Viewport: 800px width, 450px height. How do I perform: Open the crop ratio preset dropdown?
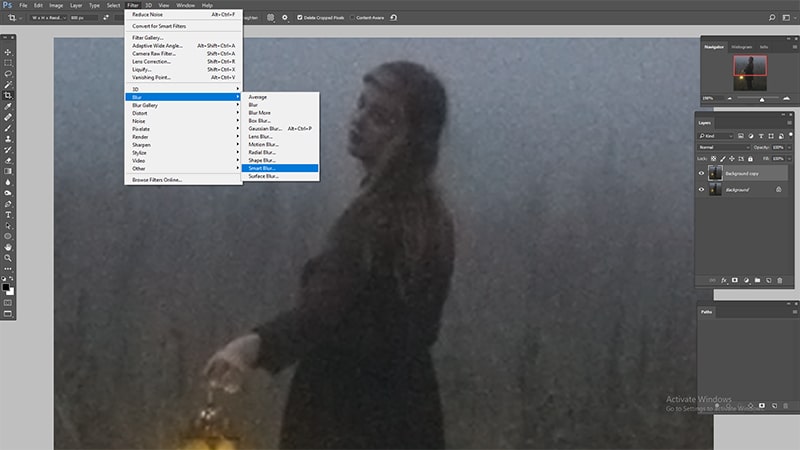(48, 17)
